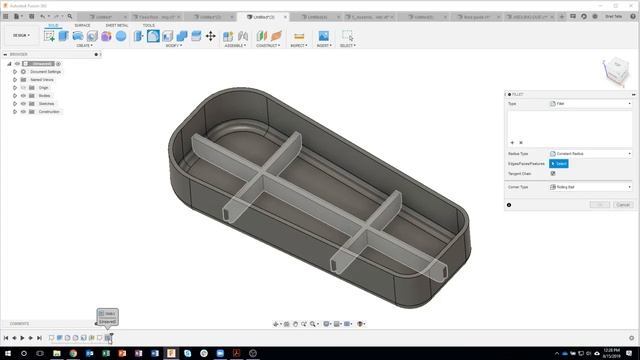
Task: Open the Fillet Type dropdown
Action: (x=591, y=104)
